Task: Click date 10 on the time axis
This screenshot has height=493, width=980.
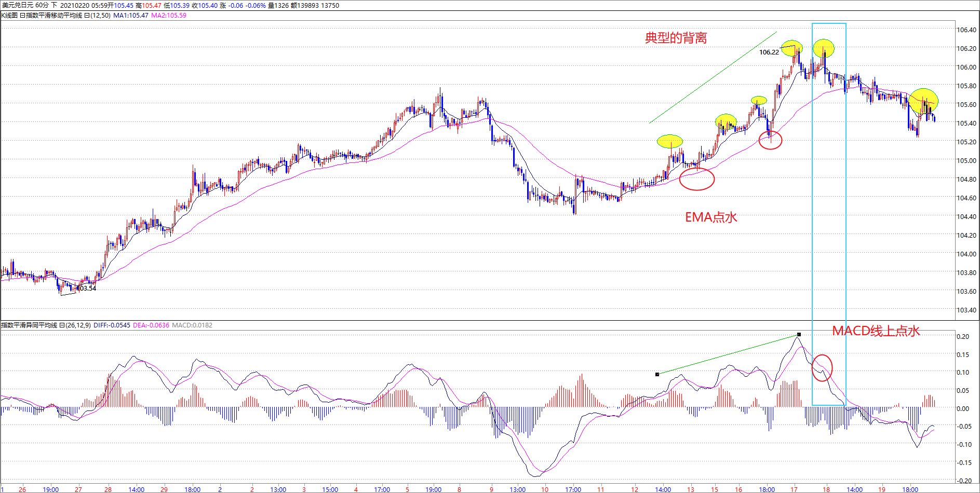Action: tap(545, 489)
